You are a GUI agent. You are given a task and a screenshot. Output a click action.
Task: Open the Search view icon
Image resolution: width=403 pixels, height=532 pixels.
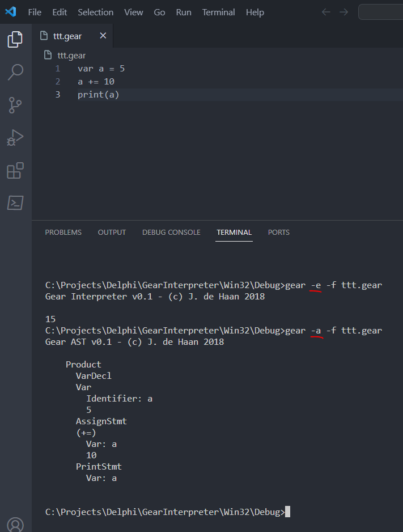click(15, 72)
